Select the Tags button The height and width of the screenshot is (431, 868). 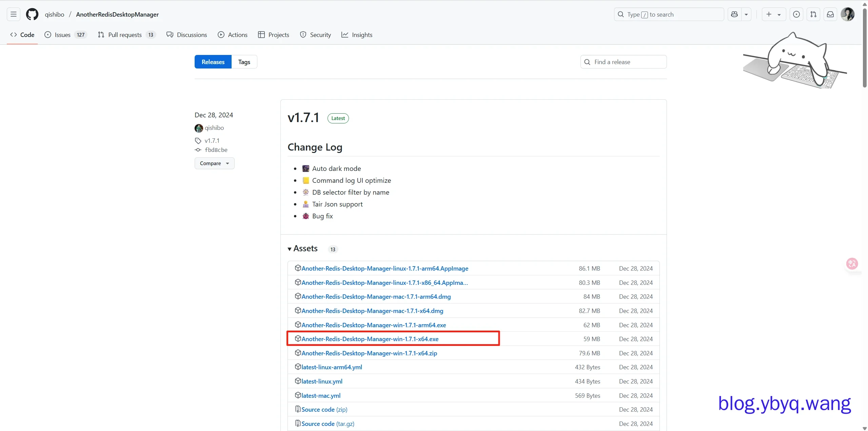pos(244,62)
